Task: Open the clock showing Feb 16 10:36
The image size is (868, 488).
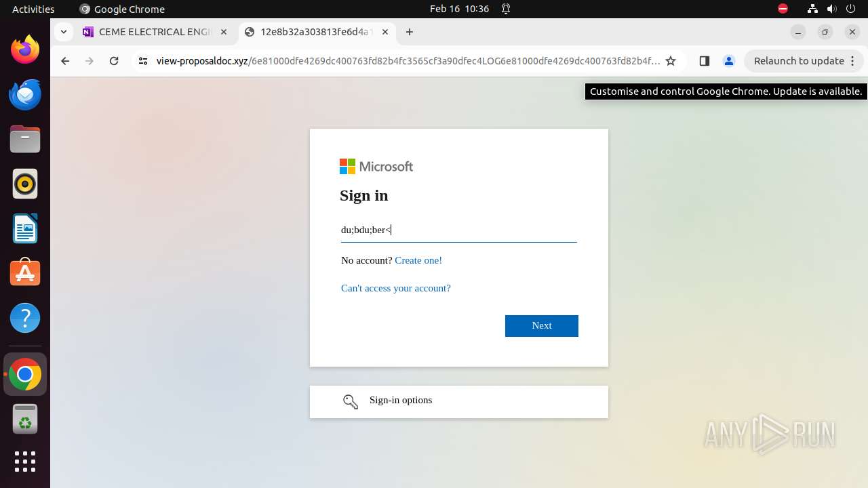Action: coord(459,9)
